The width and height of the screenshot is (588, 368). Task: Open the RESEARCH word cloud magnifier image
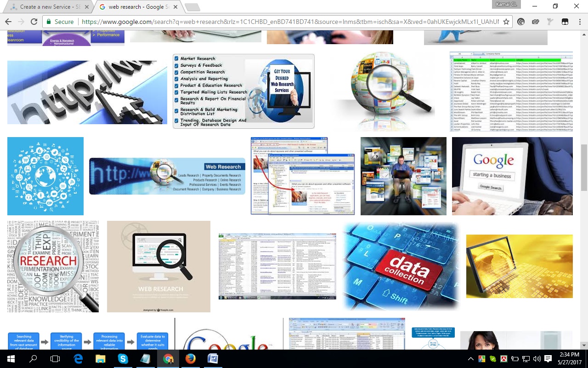click(53, 267)
